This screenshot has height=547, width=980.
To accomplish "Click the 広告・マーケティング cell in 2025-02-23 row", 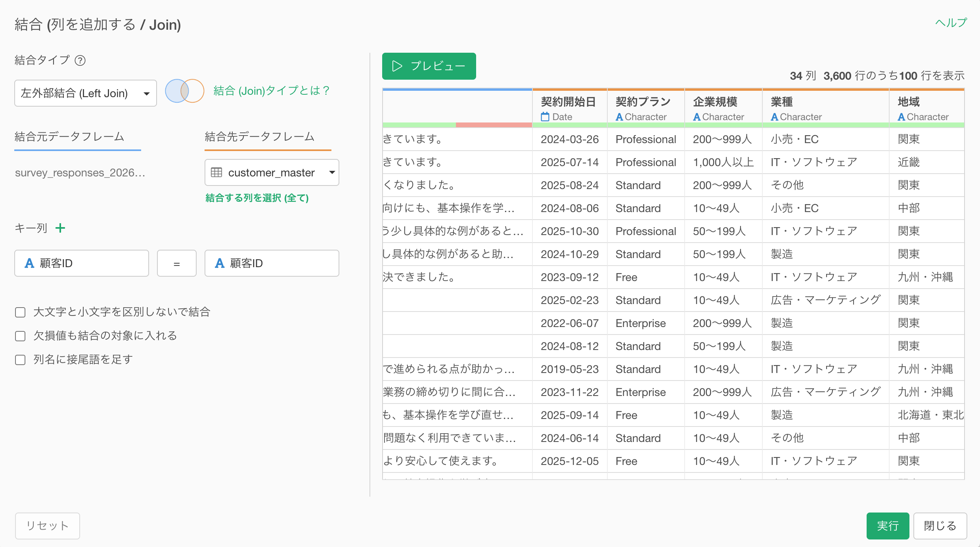I will 826,300.
